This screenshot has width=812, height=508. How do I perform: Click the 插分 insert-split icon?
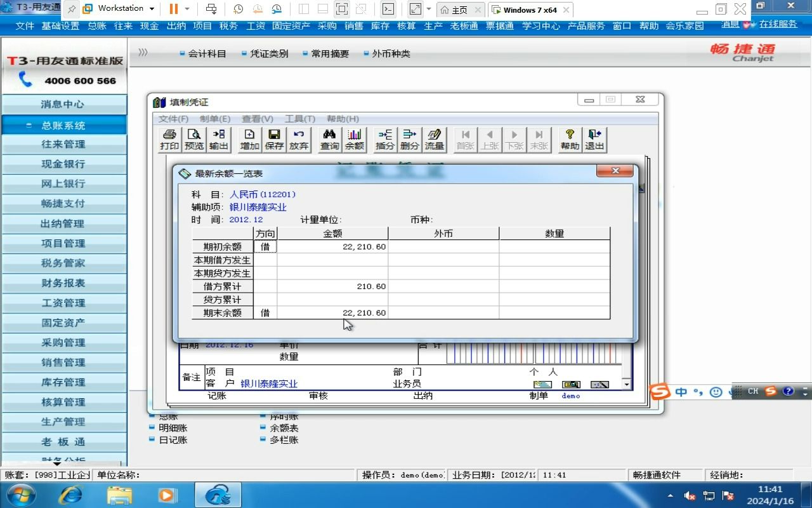click(x=384, y=139)
